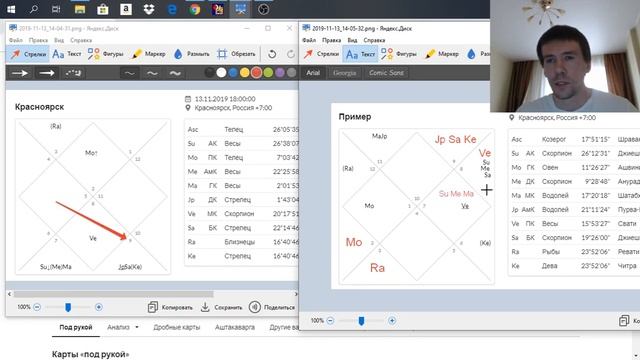Click Сохранить in left window

pos(222,307)
